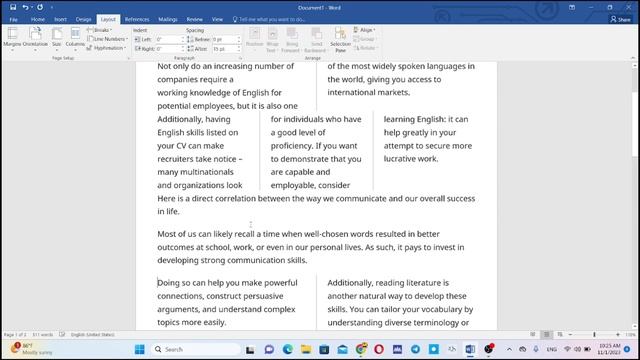Click the Bring Forward icon

[291, 39]
